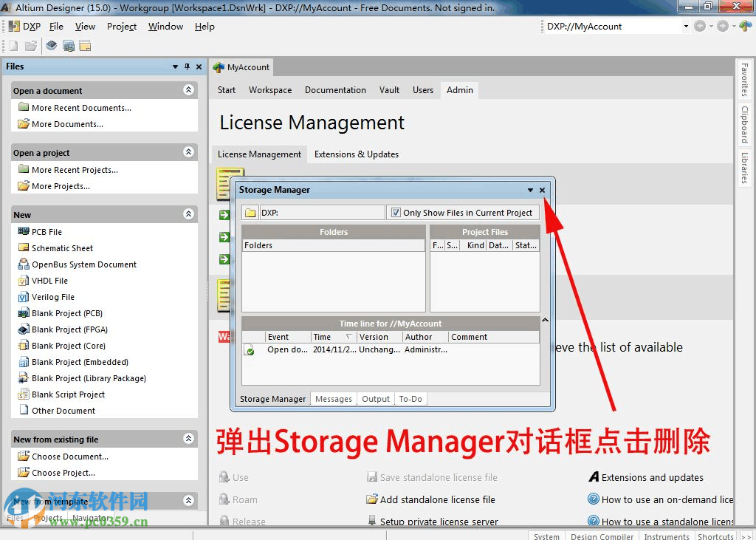The height and width of the screenshot is (540, 756).
Task: Pin the Files panel with the pushpin
Action: (x=187, y=66)
